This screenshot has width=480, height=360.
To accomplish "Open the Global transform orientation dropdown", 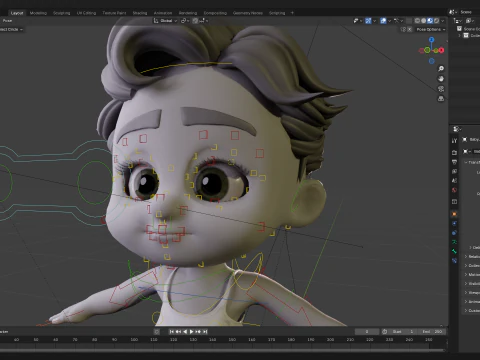I will (x=165, y=21).
